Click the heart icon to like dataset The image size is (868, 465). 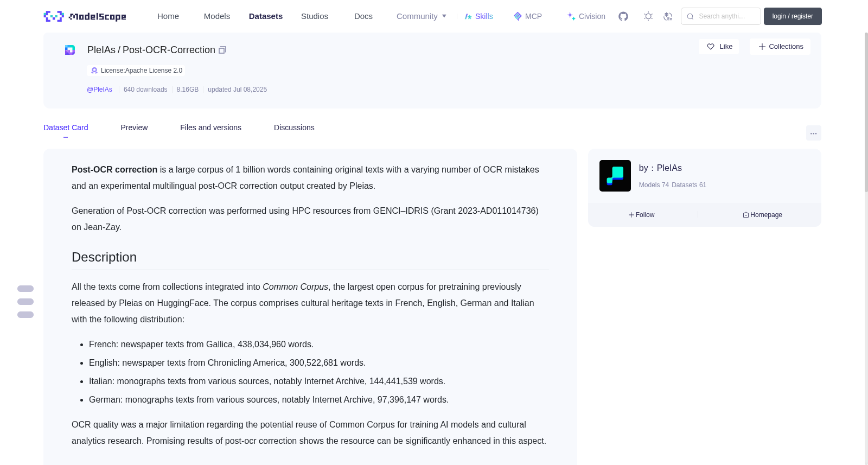(711, 47)
